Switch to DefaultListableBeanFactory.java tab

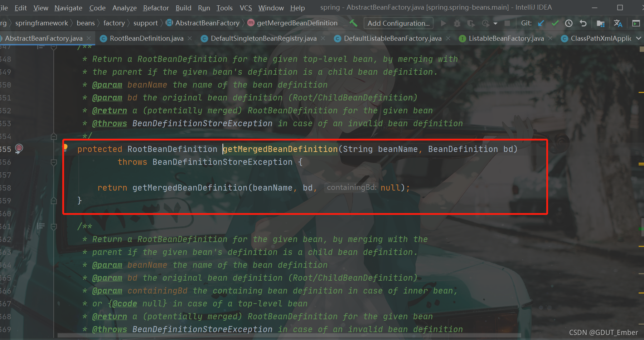[393, 38]
